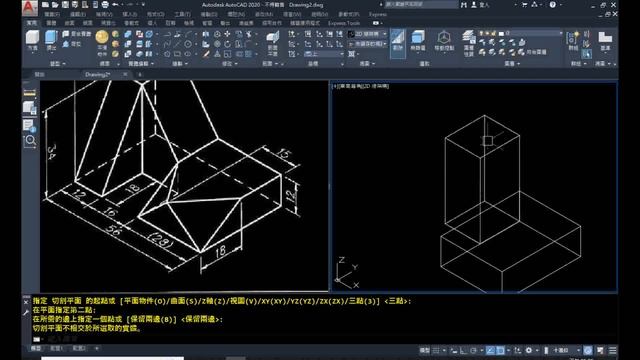Add new drawing tab with plus button
The height and width of the screenshot is (360, 640).
(140, 74)
